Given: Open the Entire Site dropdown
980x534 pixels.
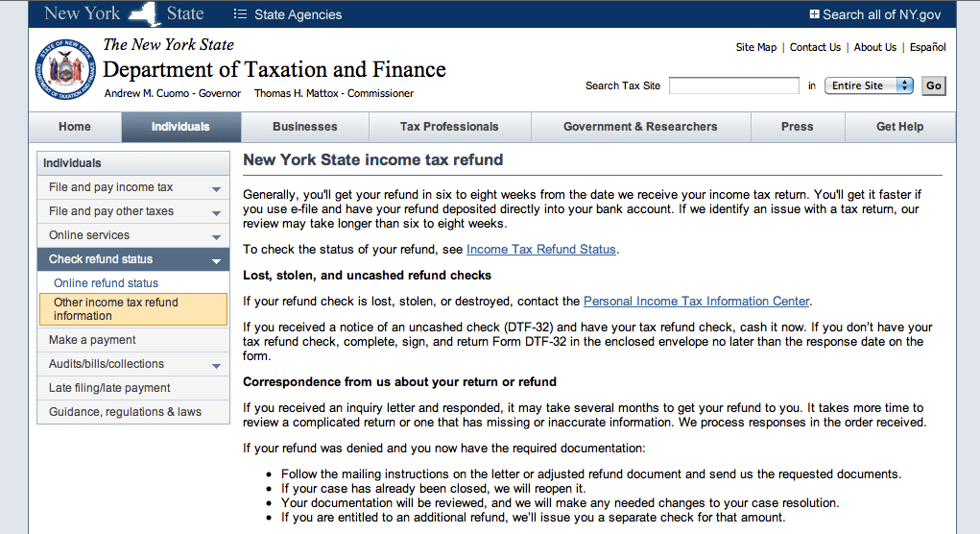Looking at the screenshot, I should click(869, 85).
